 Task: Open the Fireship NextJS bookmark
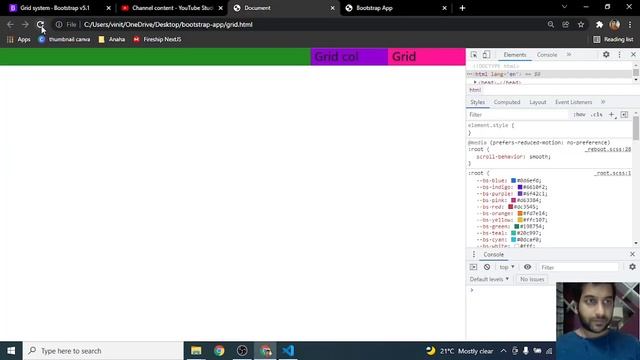click(x=157, y=39)
